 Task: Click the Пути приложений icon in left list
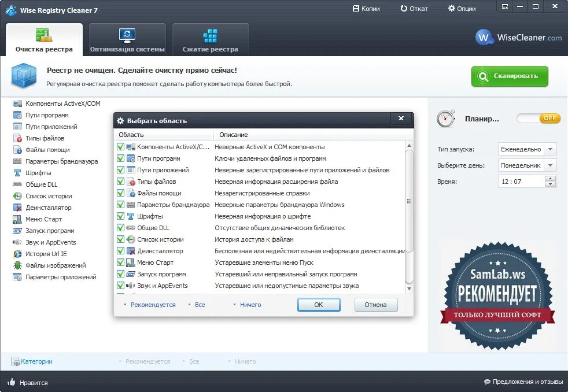[x=17, y=127]
